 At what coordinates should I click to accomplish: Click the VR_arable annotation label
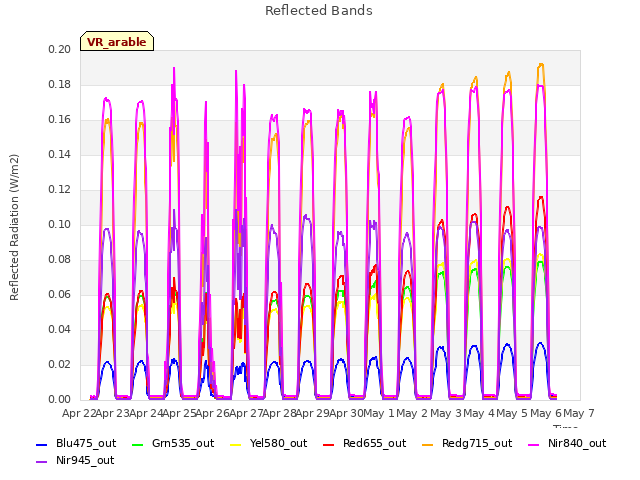tap(117, 42)
